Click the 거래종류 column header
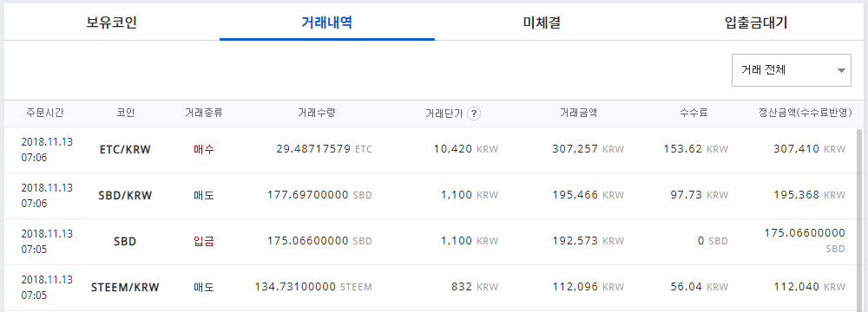 204,114
